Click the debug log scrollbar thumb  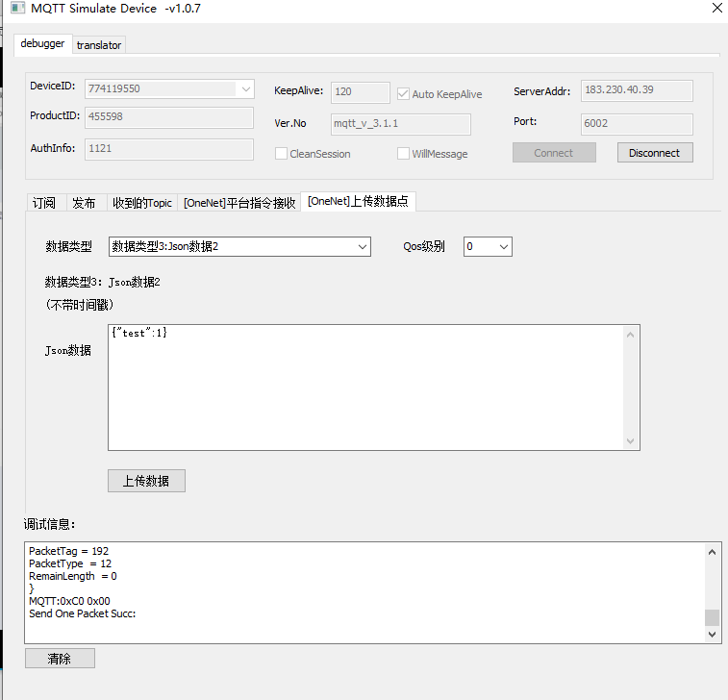pyautogui.click(x=712, y=617)
